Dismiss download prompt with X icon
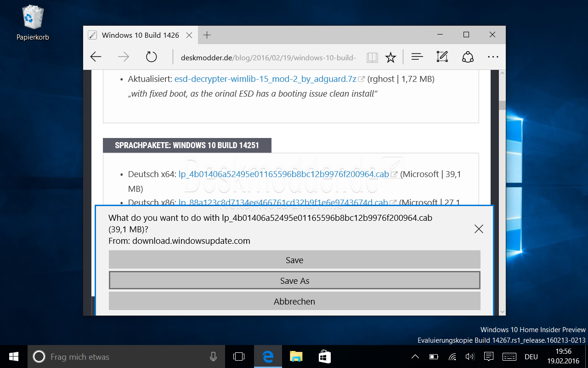This screenshot has width=588, height=368. pyautogui.click(x=479, y=229)
